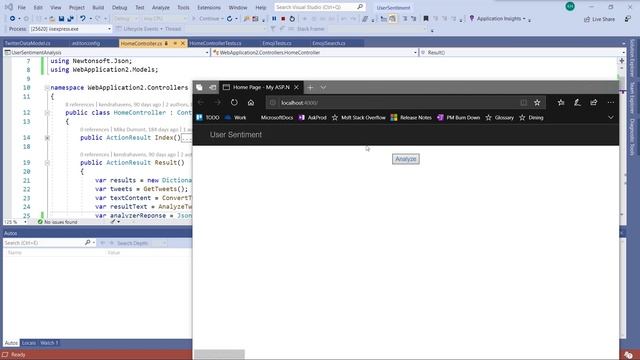The width and height of the screenshot is (640, 360).
Task: Switch to EmojiTests.cs tab
Action: point(277,43)
